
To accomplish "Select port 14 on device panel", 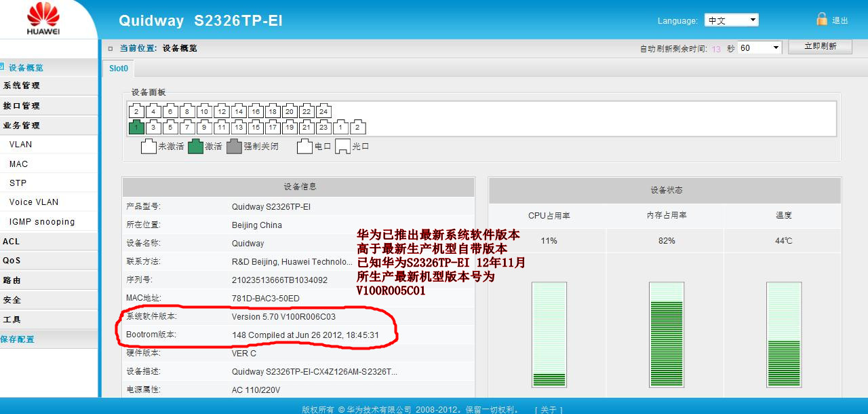I will click(x=238, y=111).
